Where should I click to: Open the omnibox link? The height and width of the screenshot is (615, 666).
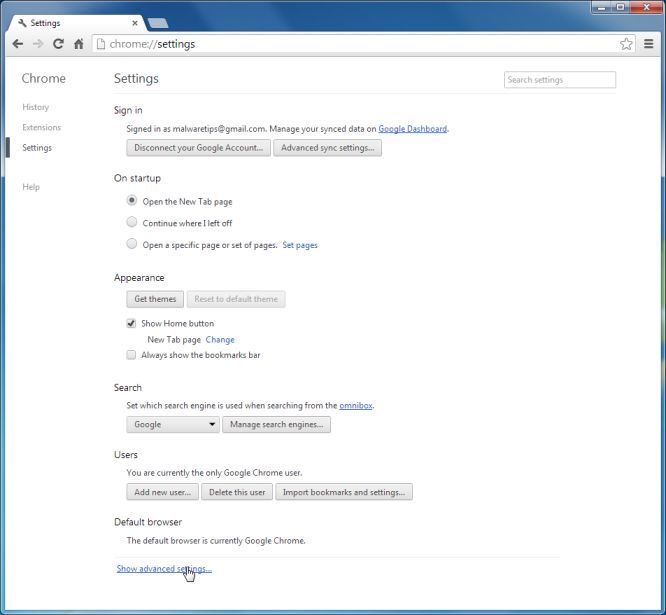[356, 406]
